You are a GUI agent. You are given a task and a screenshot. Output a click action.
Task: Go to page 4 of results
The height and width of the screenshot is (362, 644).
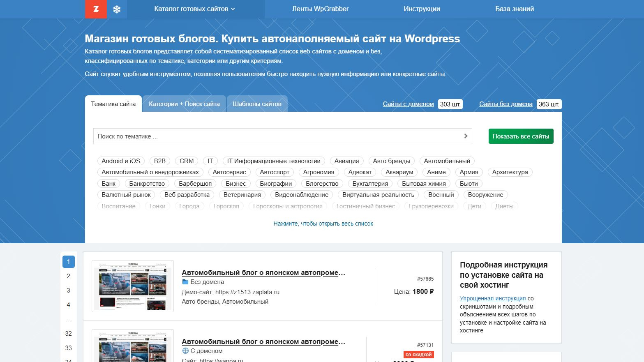click(x=69, y=305)
